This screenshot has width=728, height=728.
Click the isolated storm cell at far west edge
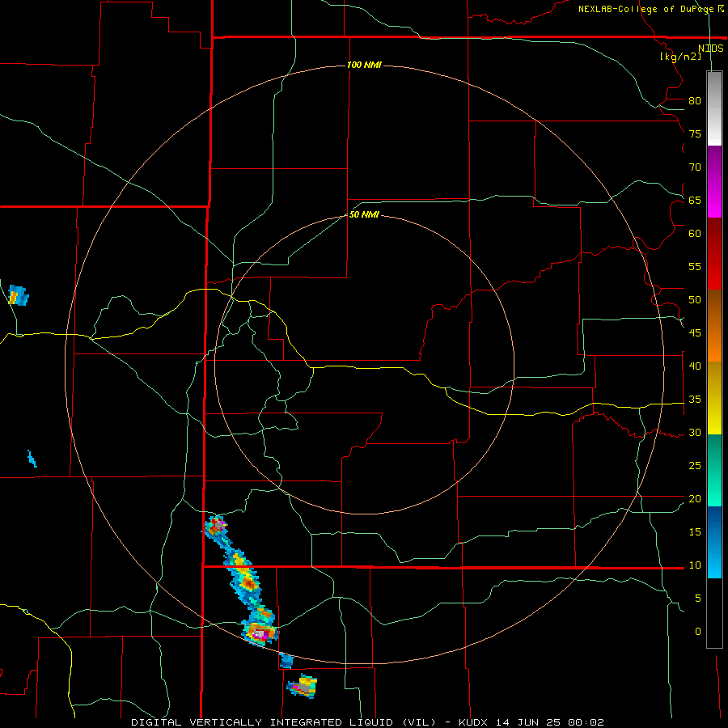pos(19,295)
